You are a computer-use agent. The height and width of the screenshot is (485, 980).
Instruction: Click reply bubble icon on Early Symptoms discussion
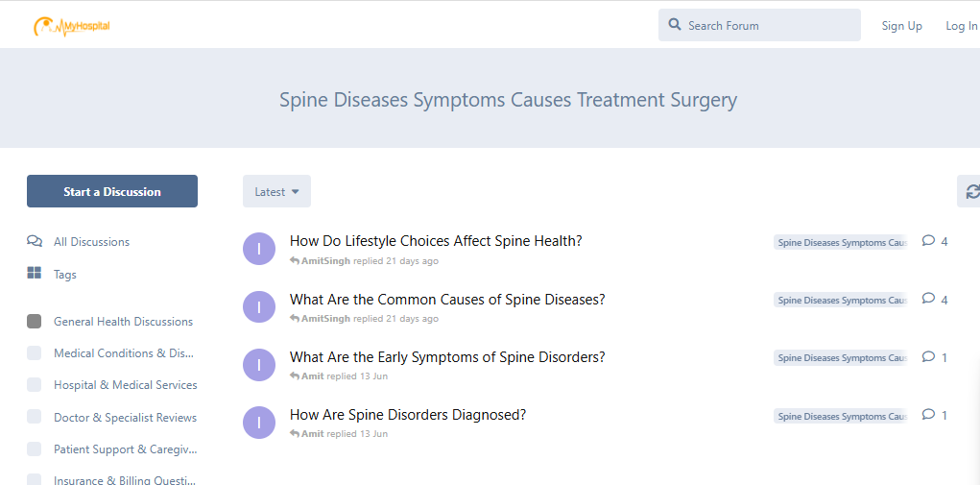coord(928,357)
